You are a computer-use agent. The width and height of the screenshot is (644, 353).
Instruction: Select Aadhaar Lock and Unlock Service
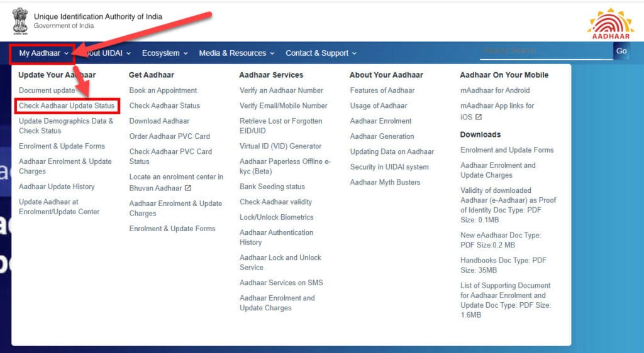pos(280,263)
